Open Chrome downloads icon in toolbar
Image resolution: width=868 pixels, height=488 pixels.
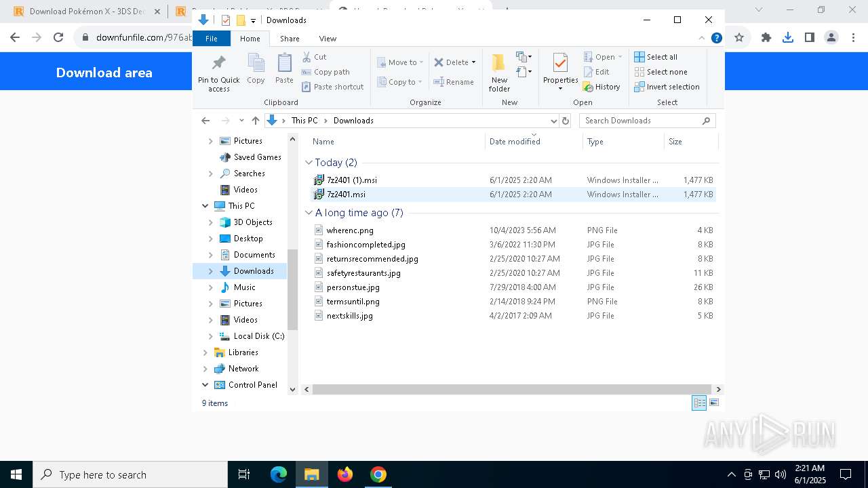pos(787,38)
